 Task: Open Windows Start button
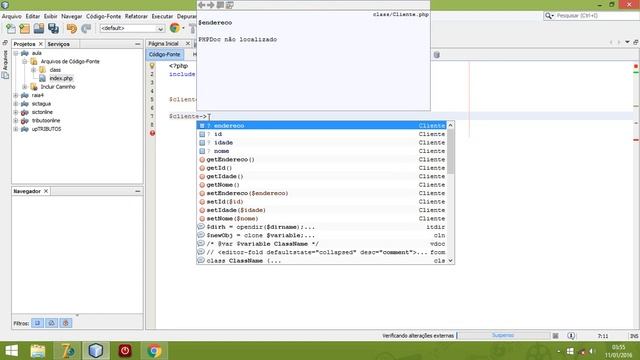[12, 351]
